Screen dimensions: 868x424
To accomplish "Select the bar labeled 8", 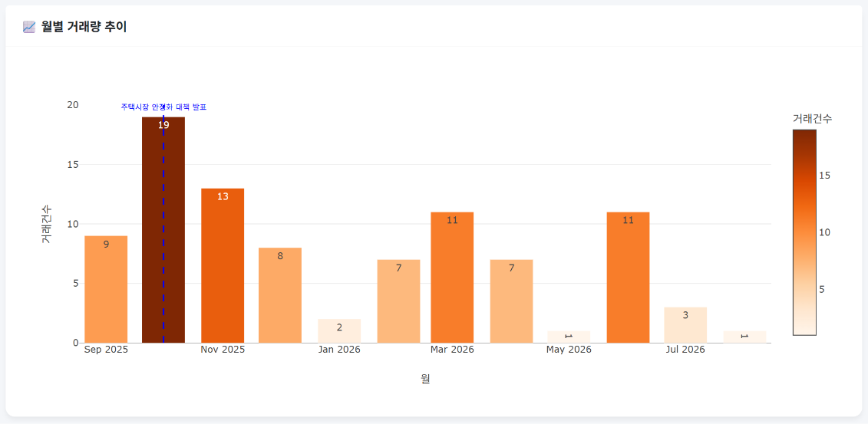I will 280,295.
